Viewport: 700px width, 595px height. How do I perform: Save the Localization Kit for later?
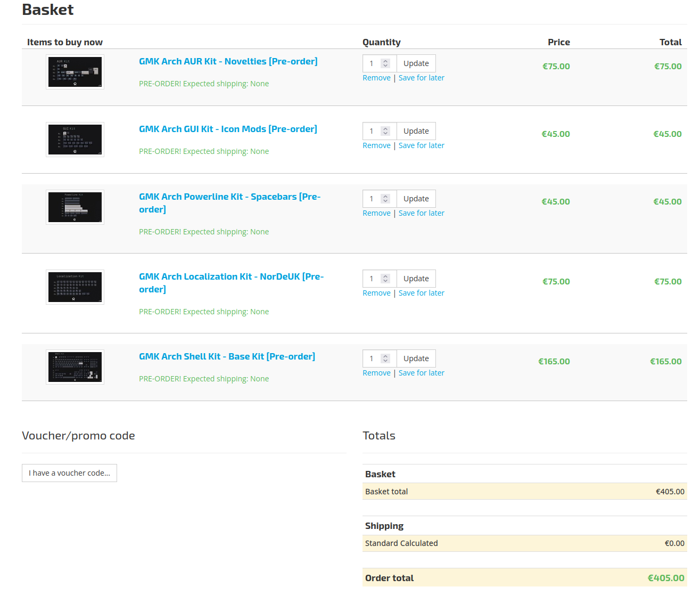tap(422, 293)
